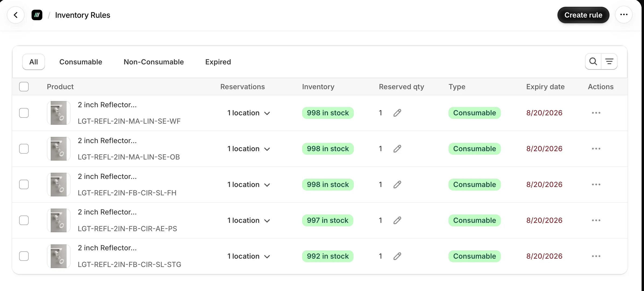The width and height of the screenshot is (644, 291).
Task: Show the Expired tab
Action: (x=218, y=62)
